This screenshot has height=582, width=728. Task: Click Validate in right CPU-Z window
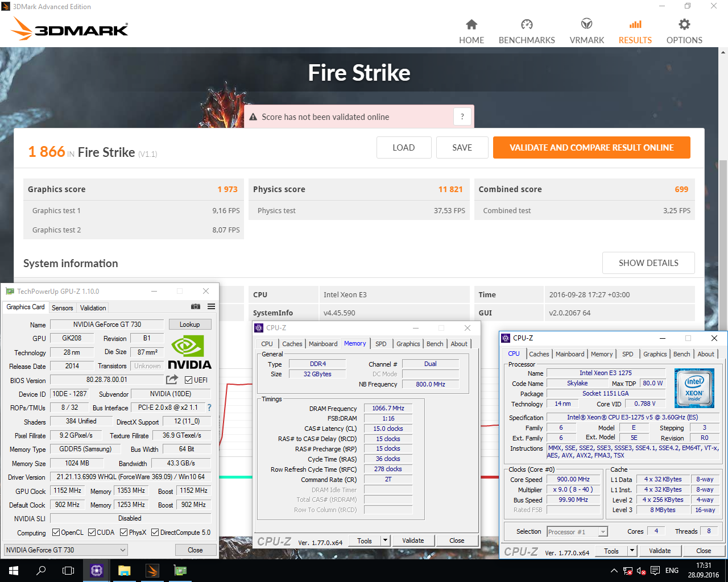click(x=660, y=551)
